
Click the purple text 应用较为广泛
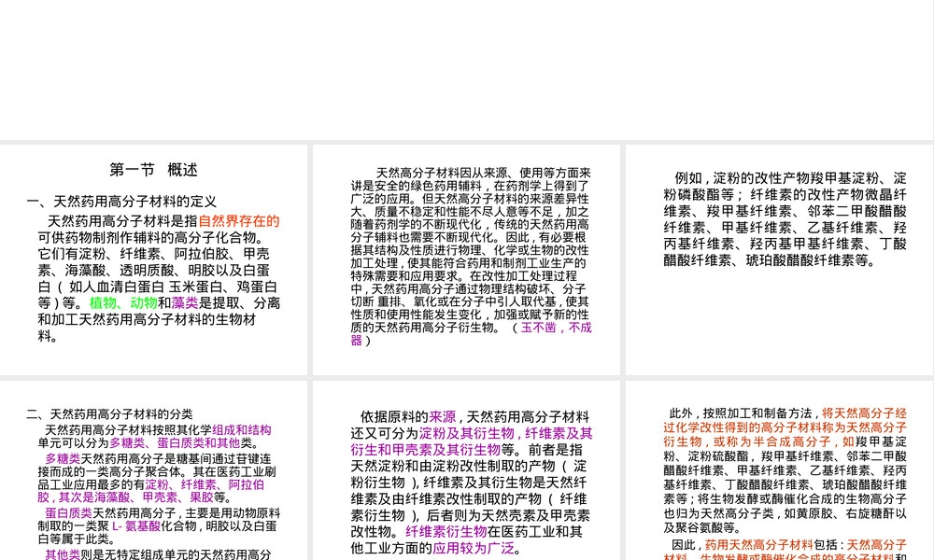pos(474,548)
